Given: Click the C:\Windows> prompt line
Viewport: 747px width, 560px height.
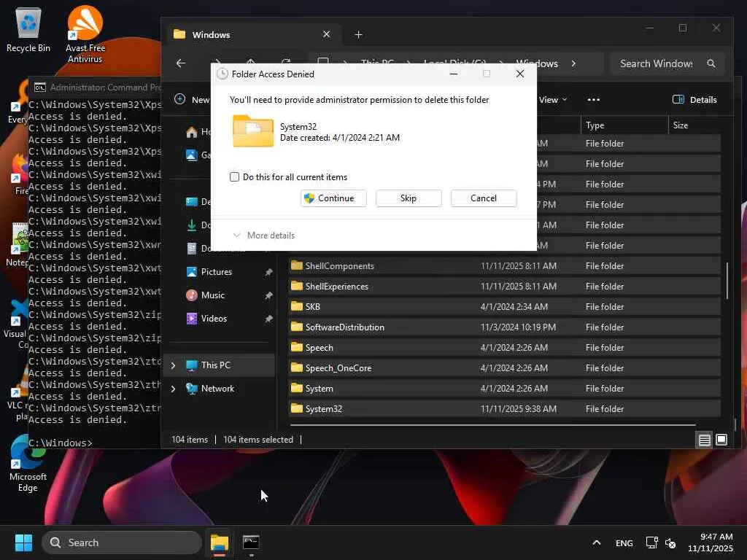Looking at the screenshot, I should [61, 443].
